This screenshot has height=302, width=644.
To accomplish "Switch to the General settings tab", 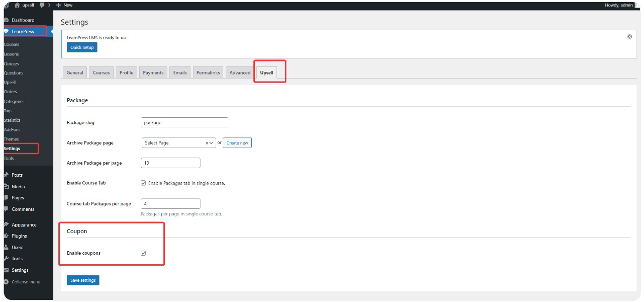I will pyautogui.click(x=75, y=72).
